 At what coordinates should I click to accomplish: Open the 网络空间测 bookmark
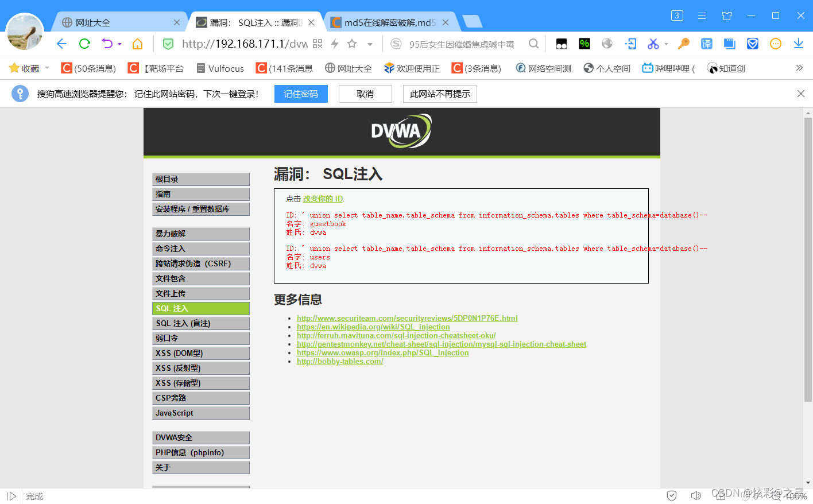click(x=543, y=68)
